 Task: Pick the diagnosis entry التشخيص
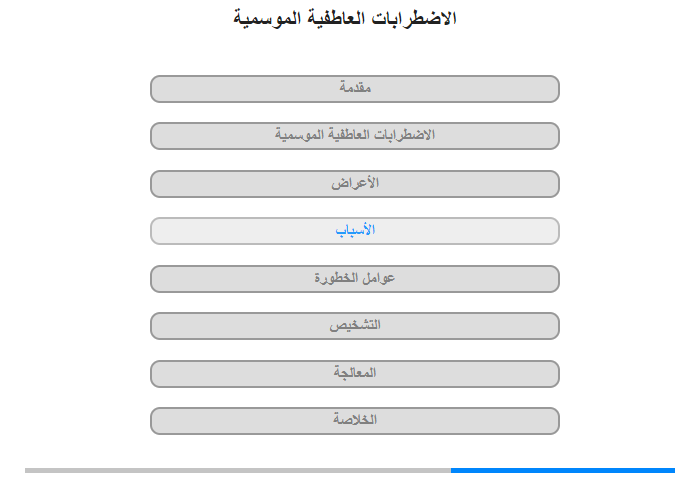pos(355,326)
